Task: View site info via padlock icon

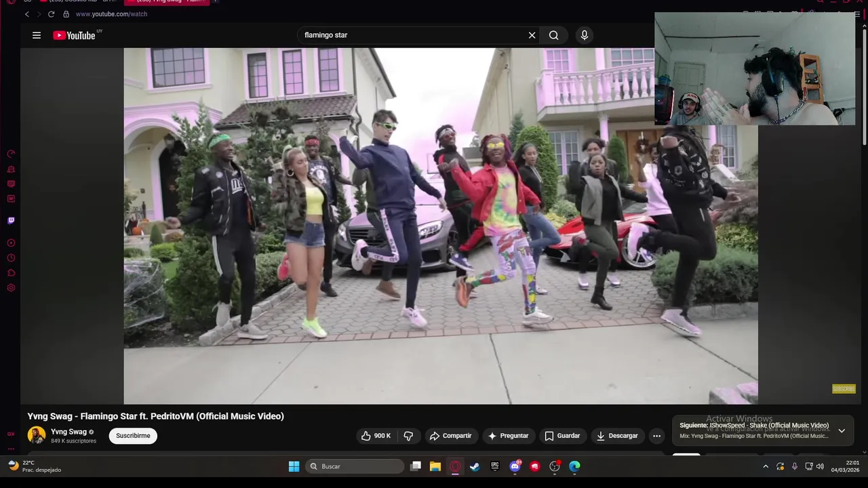Action: coord(66,14)
